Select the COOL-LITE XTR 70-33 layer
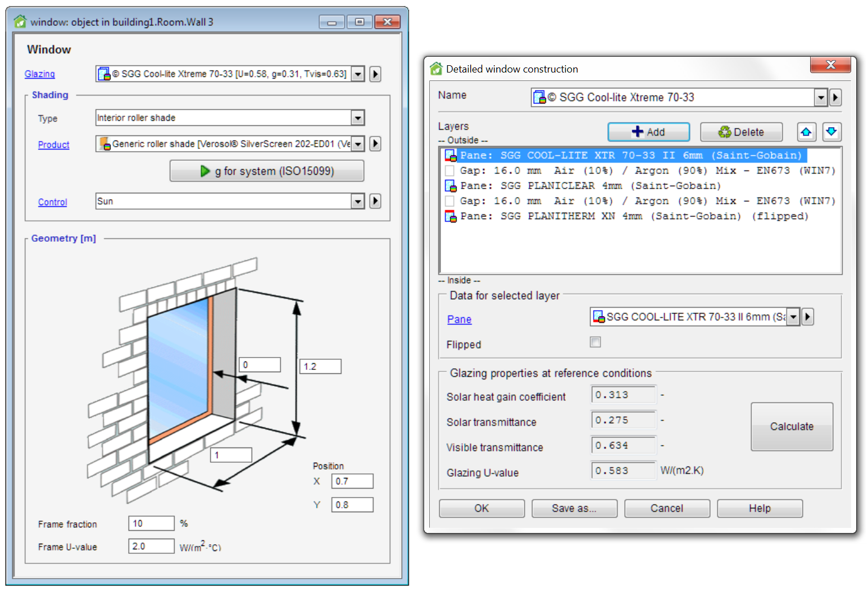868x592 pixels. tap(630, 156)
